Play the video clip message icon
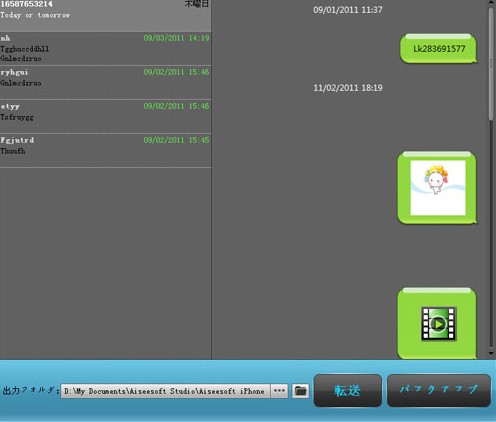496x422 pixels. coord(439,324)
